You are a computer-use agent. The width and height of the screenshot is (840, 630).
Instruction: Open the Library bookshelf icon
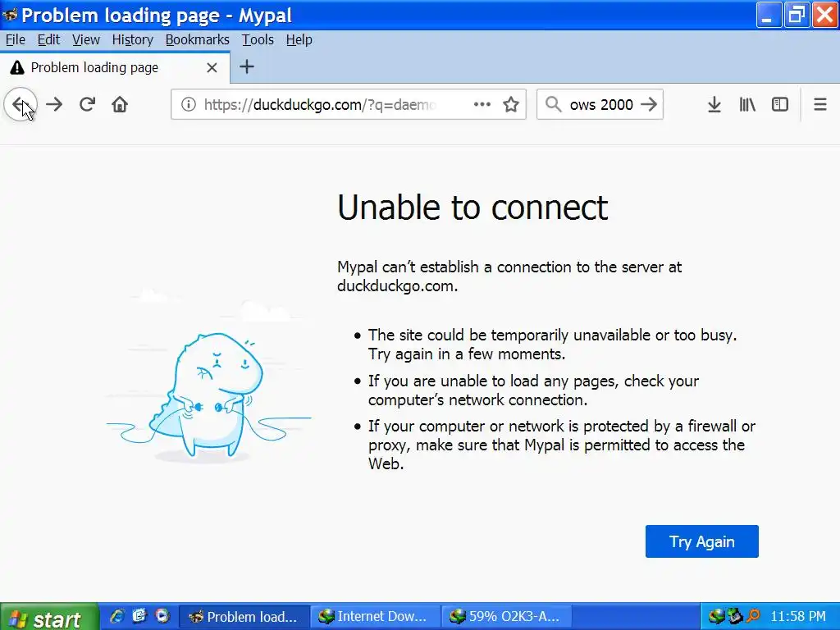[x=746, y=104]
